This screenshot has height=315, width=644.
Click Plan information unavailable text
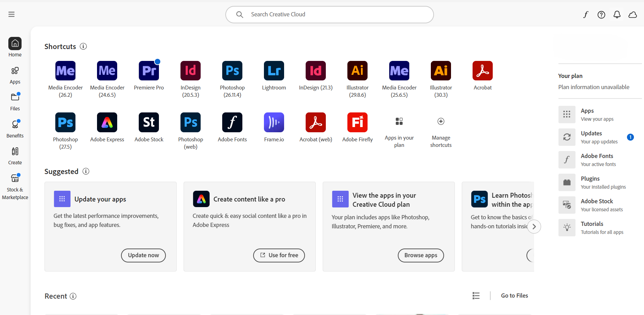[594, 87]
